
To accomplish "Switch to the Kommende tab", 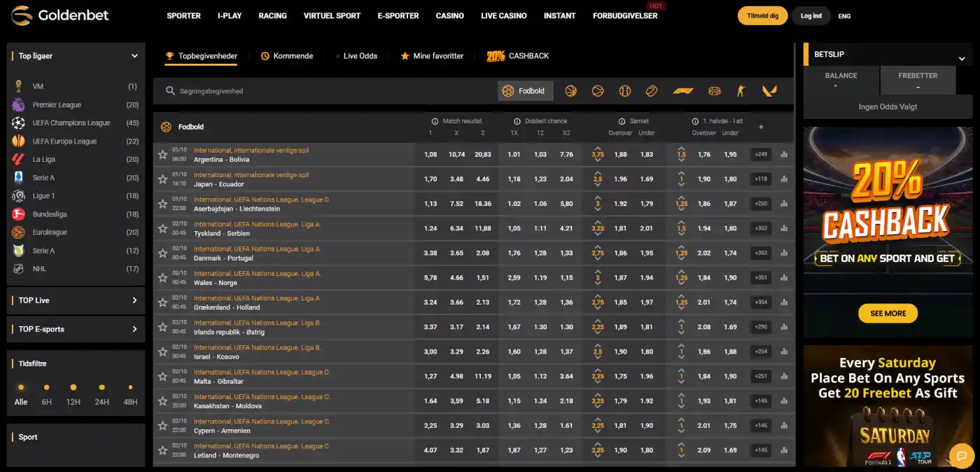I will click(x=287, y=56).
